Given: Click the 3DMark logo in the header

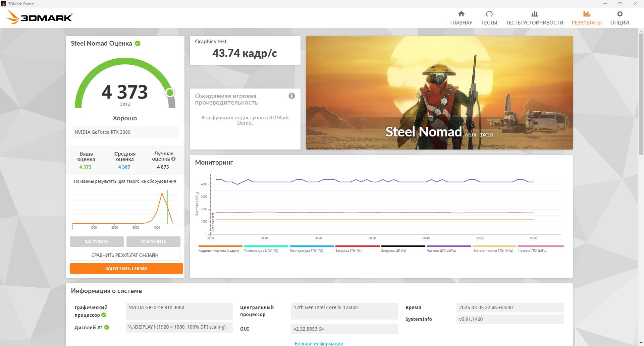Looking at the screenshot, I should click(x=40, y=17).
